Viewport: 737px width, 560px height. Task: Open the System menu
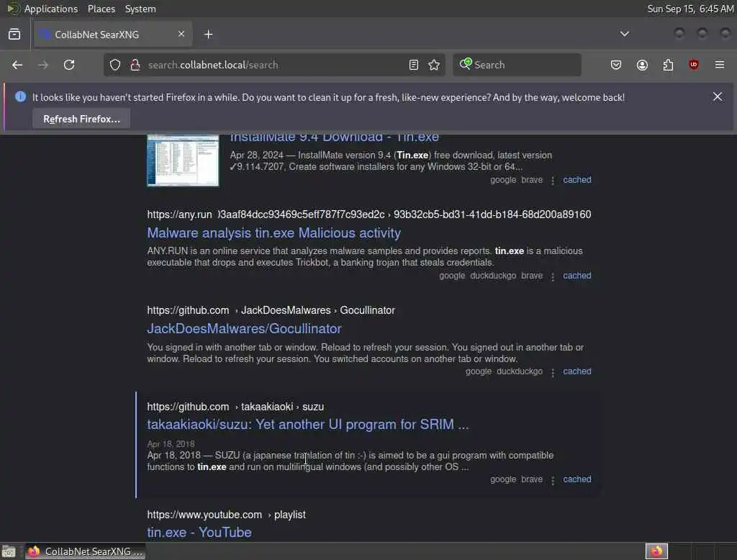140,9
